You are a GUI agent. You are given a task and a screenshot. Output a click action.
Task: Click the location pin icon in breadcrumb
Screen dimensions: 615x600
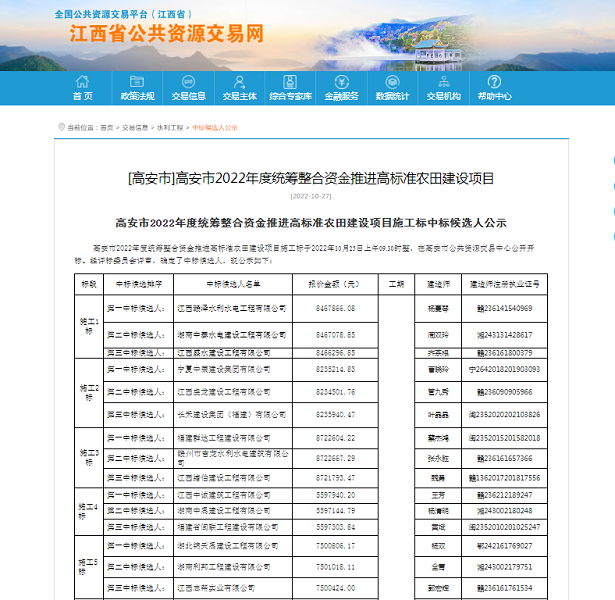pyautogui.click(x=60, y=128)
